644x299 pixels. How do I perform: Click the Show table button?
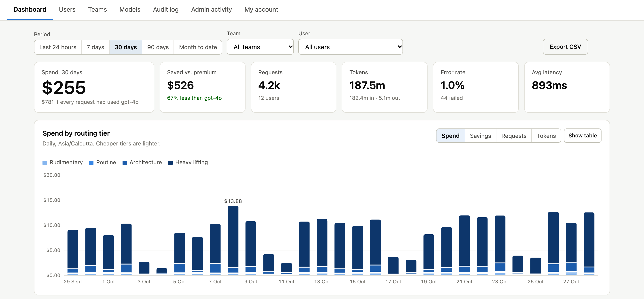[x=582, y=136]
